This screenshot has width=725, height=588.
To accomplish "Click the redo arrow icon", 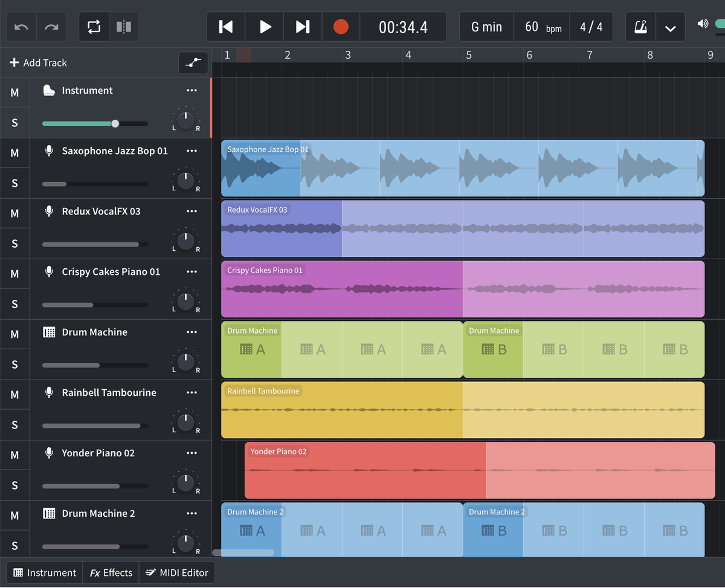I will 51,27.
